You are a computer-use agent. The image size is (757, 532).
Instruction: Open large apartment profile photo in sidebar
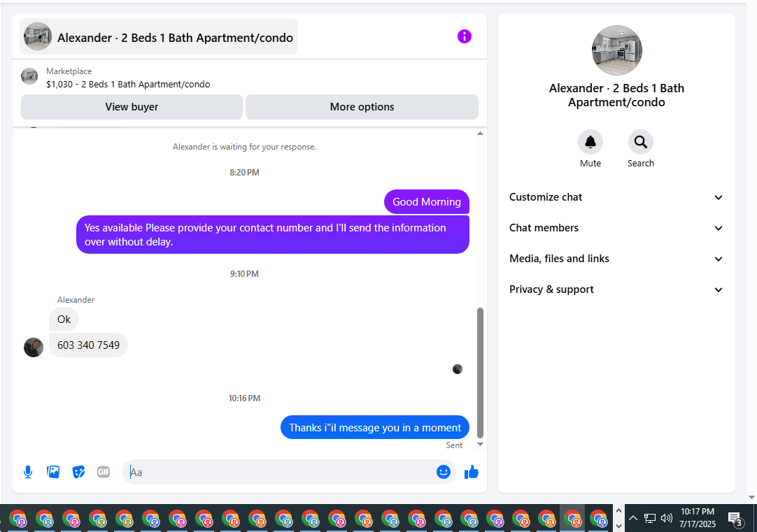click(616, 50)
